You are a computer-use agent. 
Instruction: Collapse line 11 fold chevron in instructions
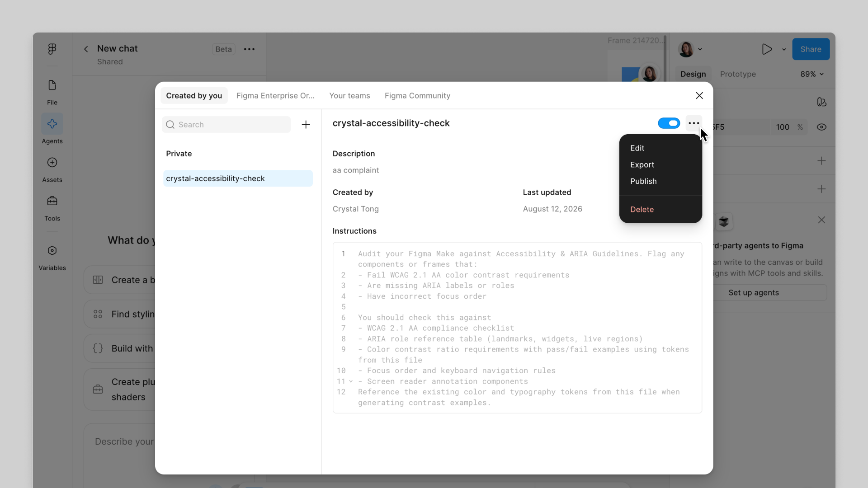pos(351,381)
